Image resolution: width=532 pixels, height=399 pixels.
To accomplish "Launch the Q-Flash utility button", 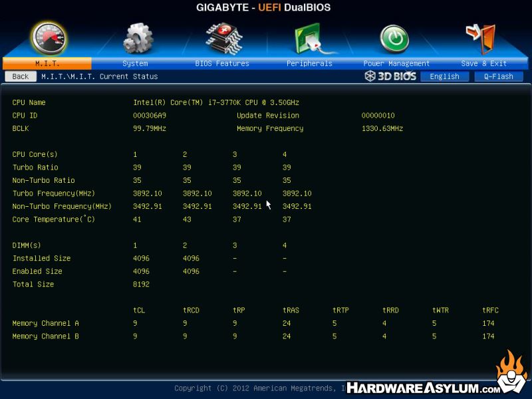I will coord(498,76).
